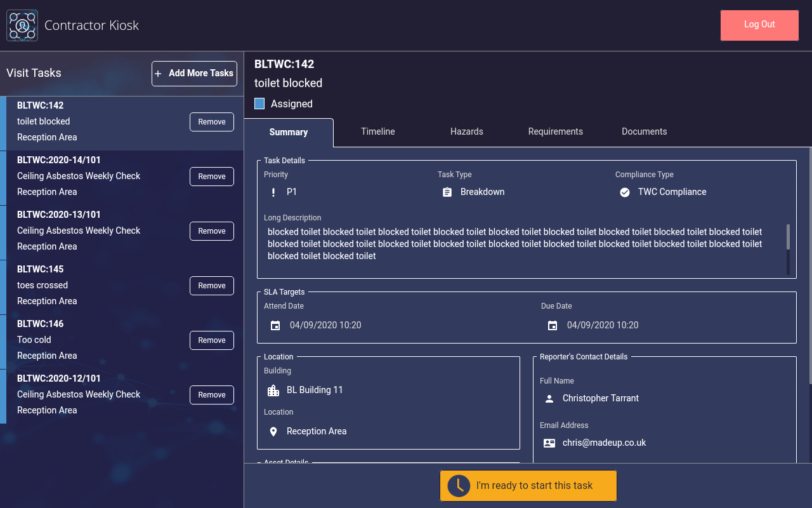Click the Contractor Kiosk logo icon

[22, 25]
